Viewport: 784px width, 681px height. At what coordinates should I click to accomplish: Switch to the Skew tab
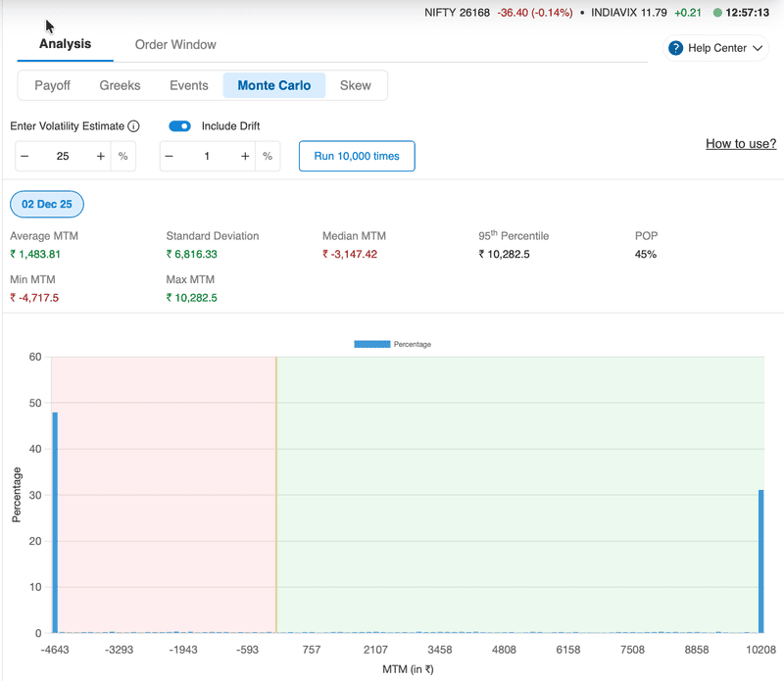356,85
